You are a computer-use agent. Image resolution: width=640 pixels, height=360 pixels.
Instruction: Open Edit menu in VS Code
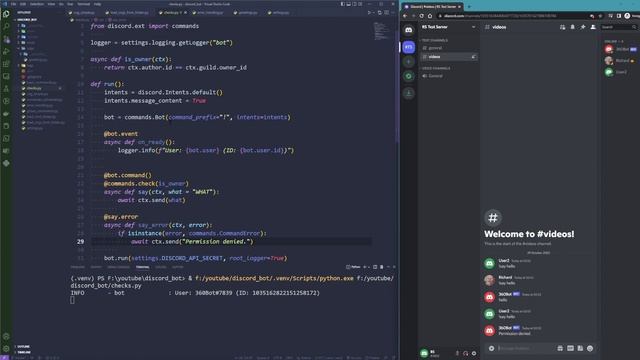(x=23, y=4)
